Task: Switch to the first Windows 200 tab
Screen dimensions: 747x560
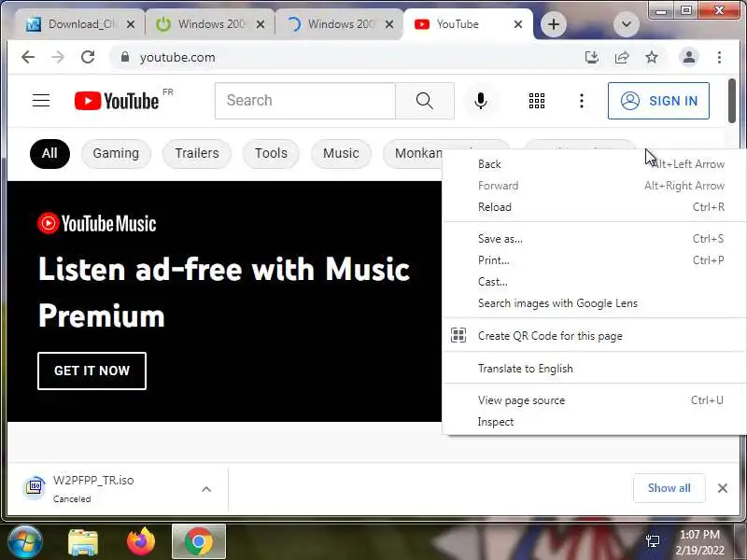Action: click(x=209, y=24)
